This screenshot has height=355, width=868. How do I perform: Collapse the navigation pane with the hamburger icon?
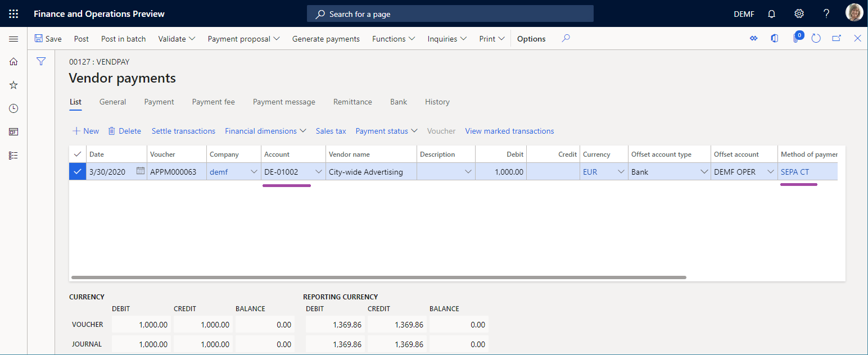pyautogui.click(x=13, y=39)
